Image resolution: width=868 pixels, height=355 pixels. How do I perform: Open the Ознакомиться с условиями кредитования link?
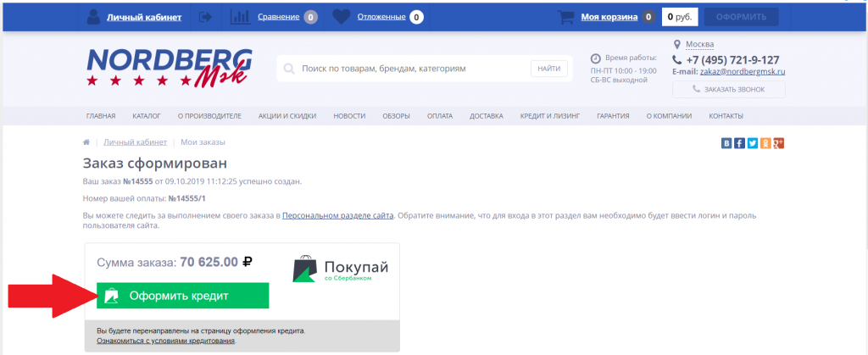pyautogui.click(x=166, y=341)
